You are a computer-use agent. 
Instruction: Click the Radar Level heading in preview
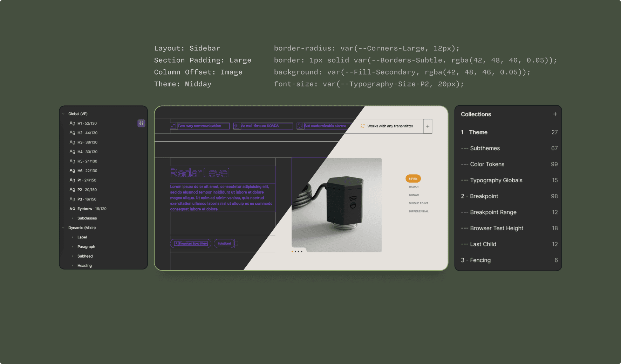(x=200, y=173)
